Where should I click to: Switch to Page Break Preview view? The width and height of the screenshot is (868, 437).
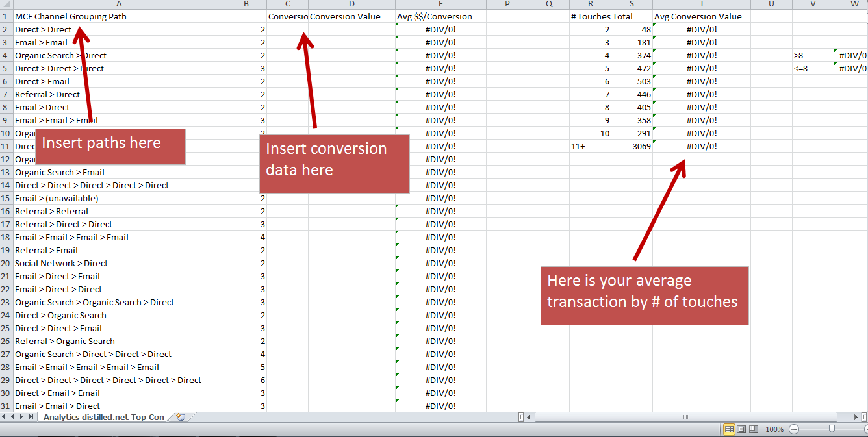point(754,429)
